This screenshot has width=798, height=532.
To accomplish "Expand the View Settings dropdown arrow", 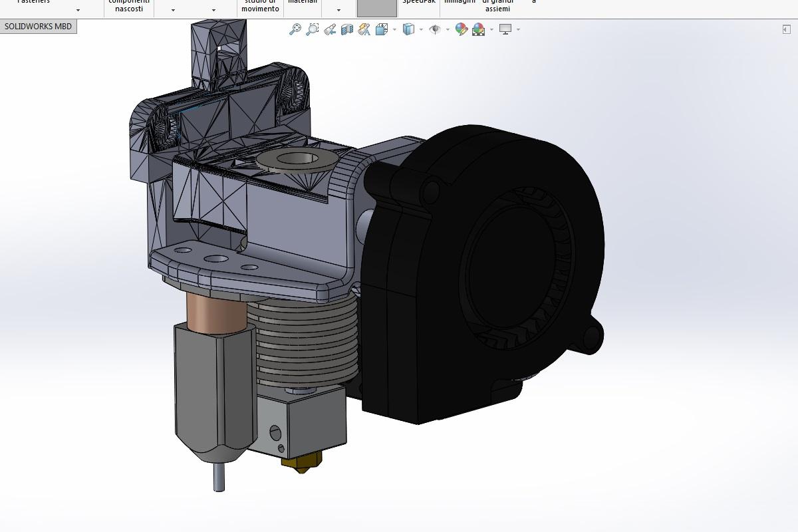I will (518, 29).
